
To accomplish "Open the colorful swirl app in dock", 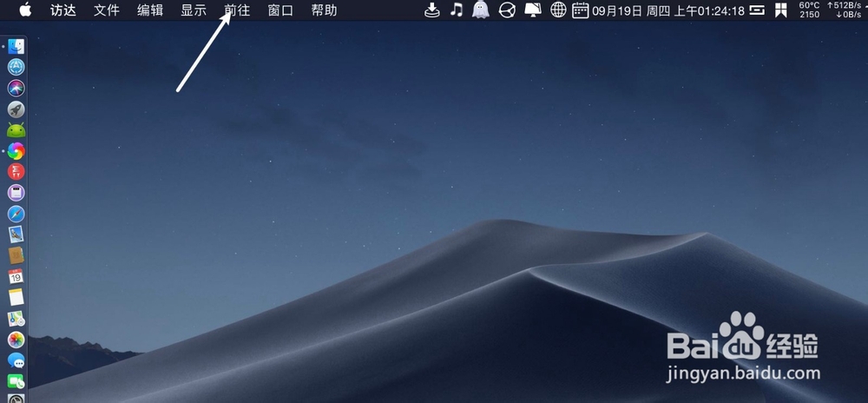I will point(16,151).
